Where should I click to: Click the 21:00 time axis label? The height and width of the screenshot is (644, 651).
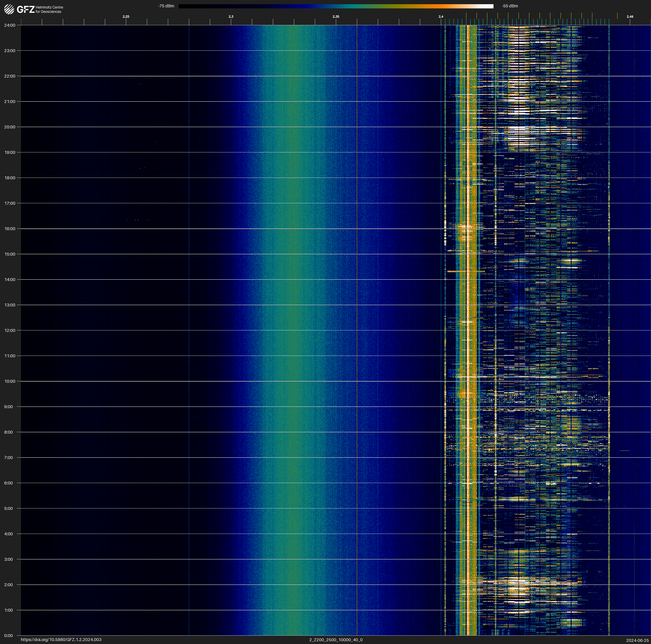click(x=9, y=102)
